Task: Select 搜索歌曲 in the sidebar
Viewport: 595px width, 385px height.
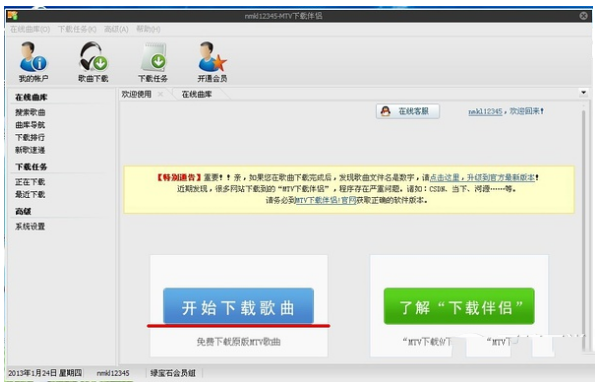Action: tap(30, 112)
